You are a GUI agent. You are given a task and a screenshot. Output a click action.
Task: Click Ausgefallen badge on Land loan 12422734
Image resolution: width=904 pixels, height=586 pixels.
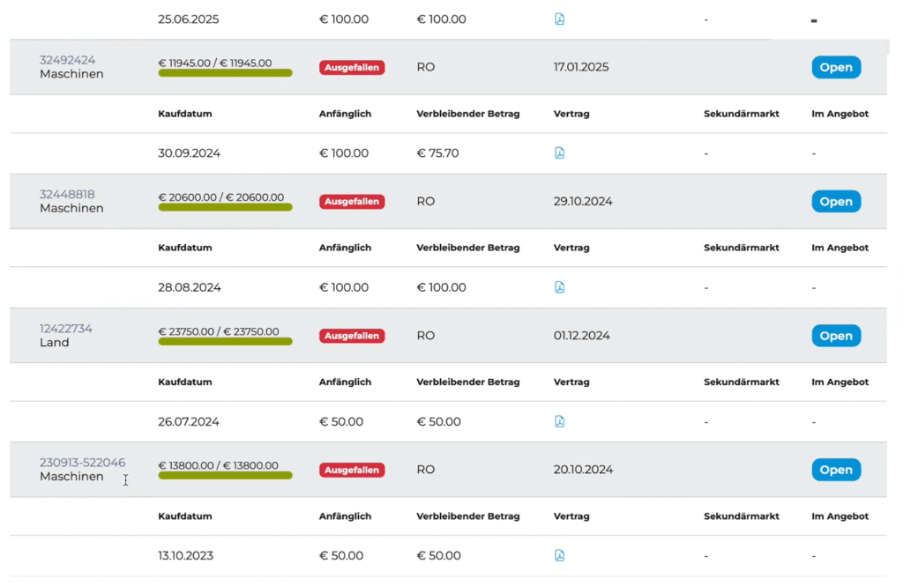pyautogui.click(x=352, y=336)
